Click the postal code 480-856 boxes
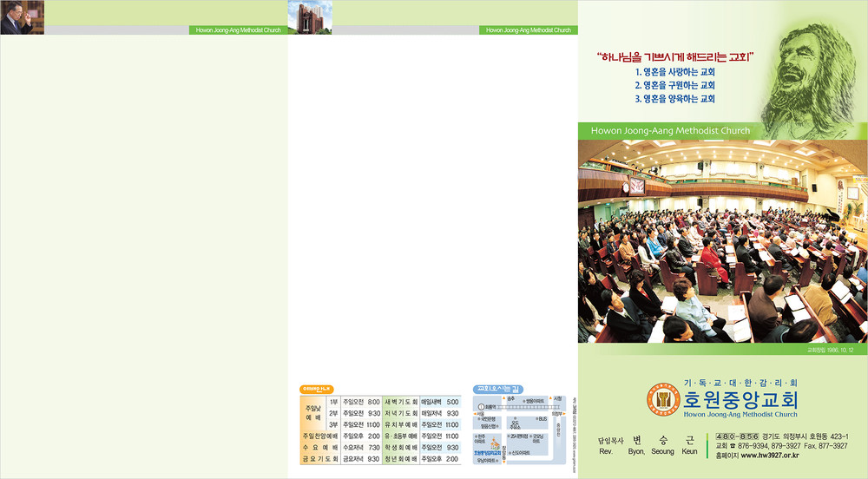 point(737,436)
